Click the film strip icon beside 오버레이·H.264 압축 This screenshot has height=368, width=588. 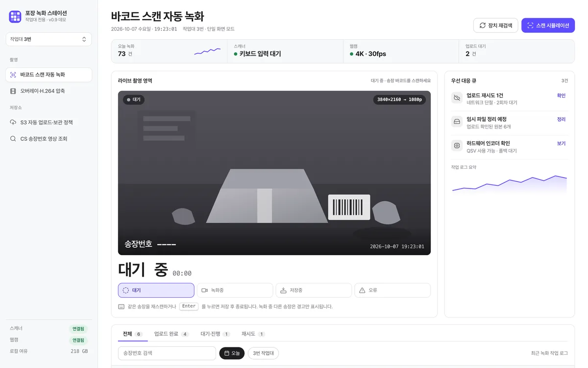pos(13,91)
